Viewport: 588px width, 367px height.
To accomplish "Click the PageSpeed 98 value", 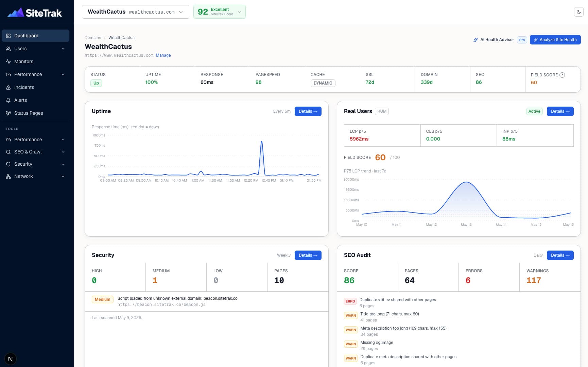I will click(259, 82).
